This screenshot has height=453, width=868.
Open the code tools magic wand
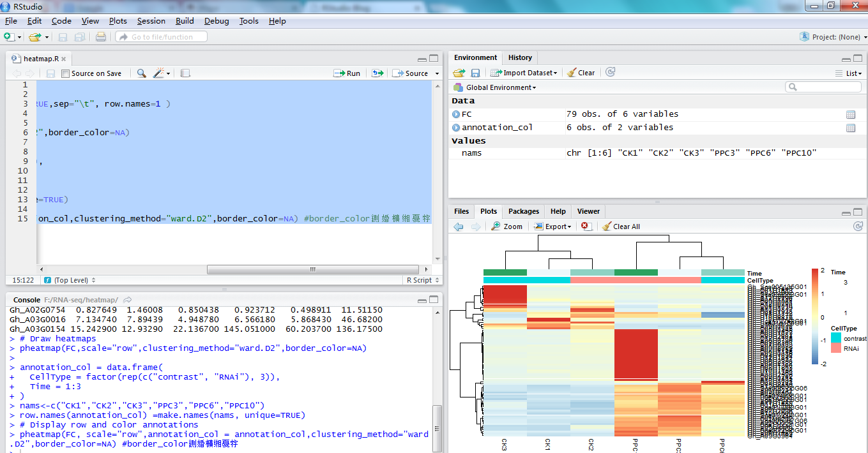coord(158,73)
